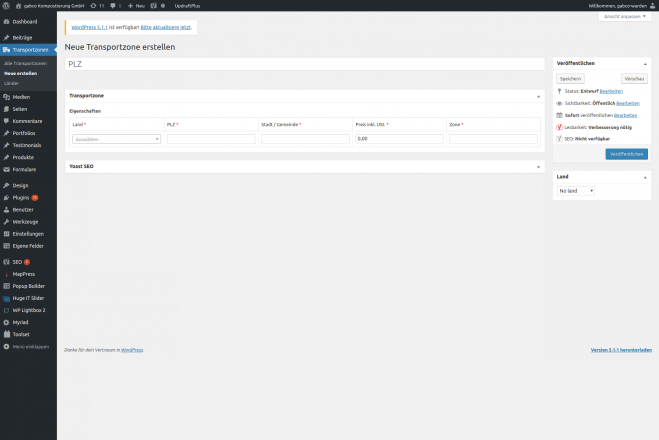This screenshot has width=659, height=440.
Task: Open the No land dropdown
Action: 575,190
